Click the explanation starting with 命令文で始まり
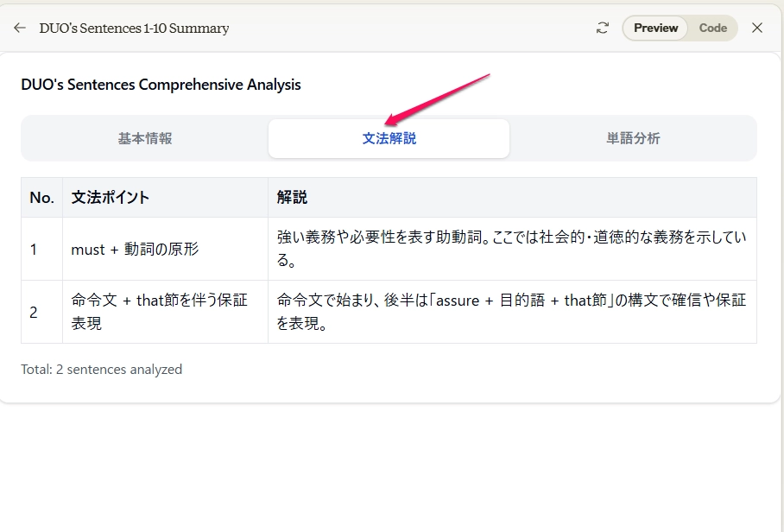The height and width of the screenshot is (532, 784). (x=512, y=312)
